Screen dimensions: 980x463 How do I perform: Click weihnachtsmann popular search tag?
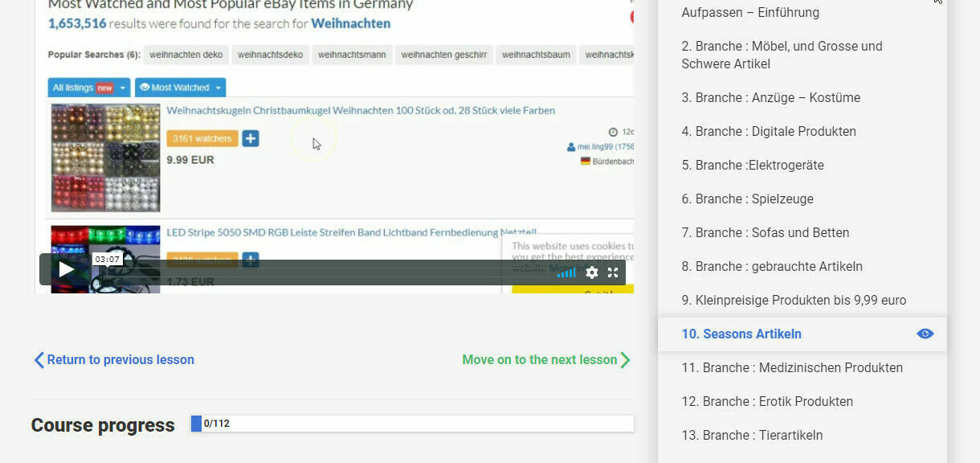[x=352, y=55]
